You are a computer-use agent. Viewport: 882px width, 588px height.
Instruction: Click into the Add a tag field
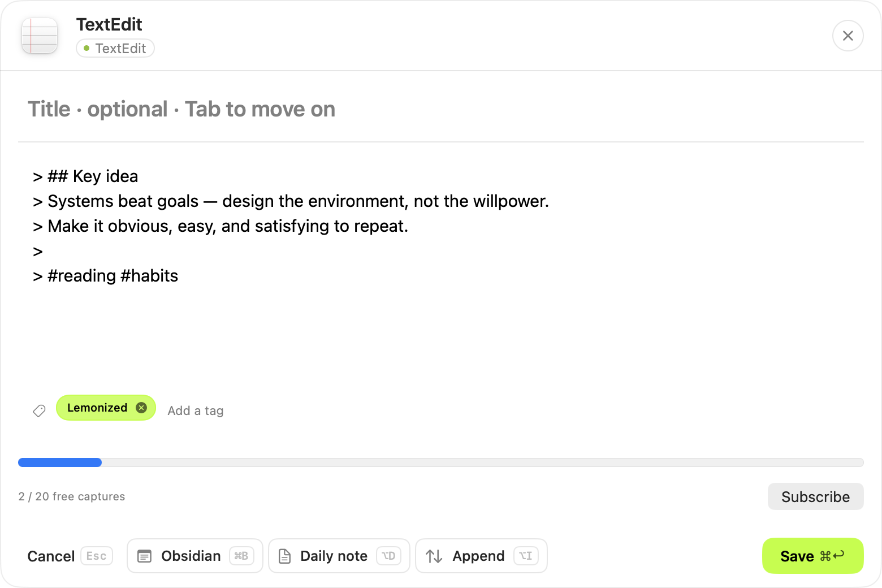[196, 411]
